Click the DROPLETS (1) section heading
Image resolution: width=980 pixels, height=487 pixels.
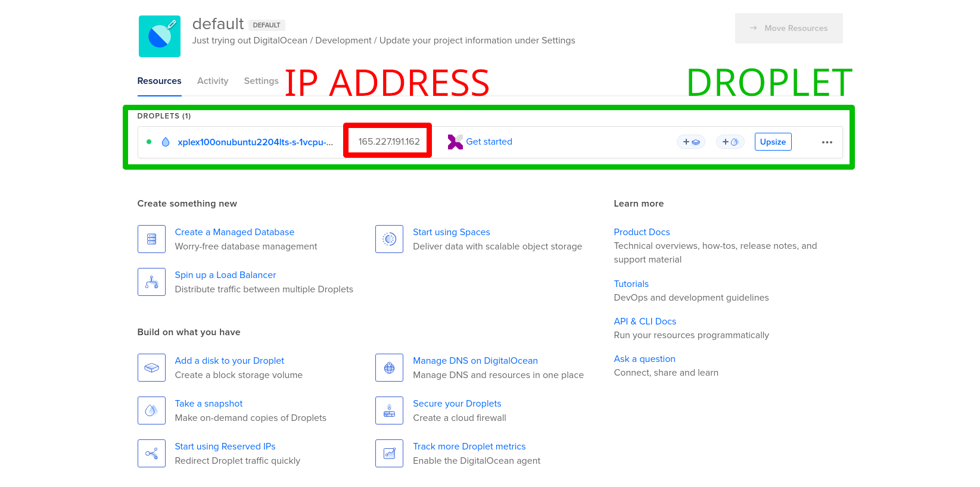coord(164,116)
